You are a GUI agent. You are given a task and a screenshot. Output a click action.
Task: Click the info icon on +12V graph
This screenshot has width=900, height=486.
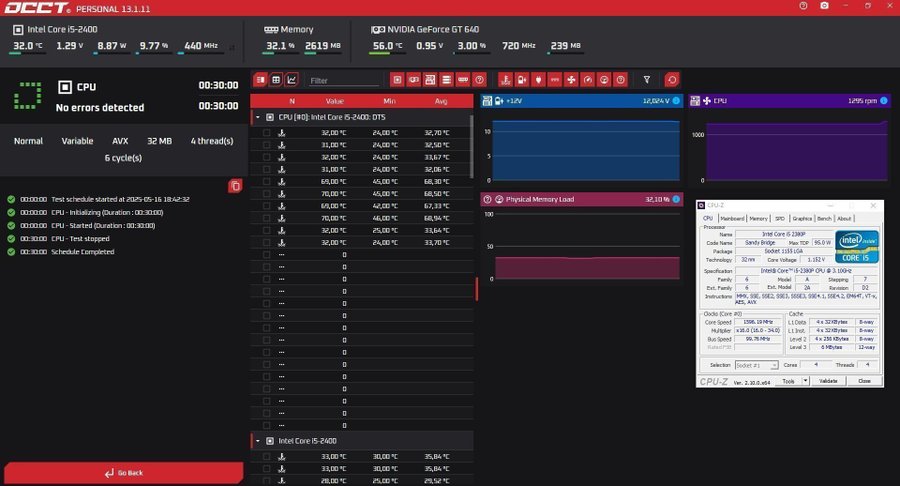pyautogui.click(x=676, y=101)
